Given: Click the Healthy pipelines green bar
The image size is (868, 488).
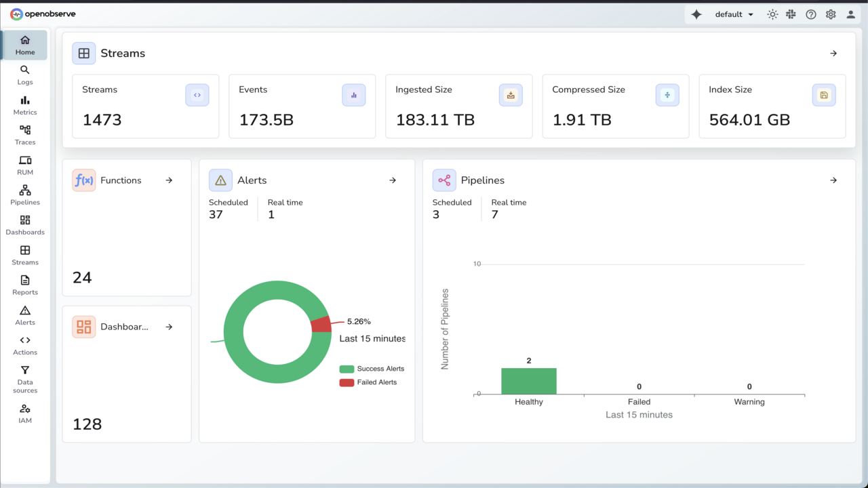Looking at the screenshot, I should (529, 381).
